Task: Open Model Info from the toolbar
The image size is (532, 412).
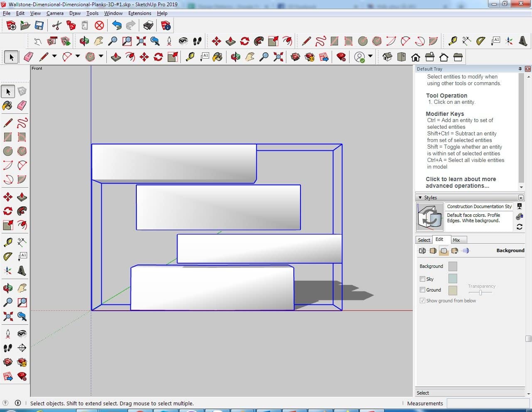Action: 166,26
